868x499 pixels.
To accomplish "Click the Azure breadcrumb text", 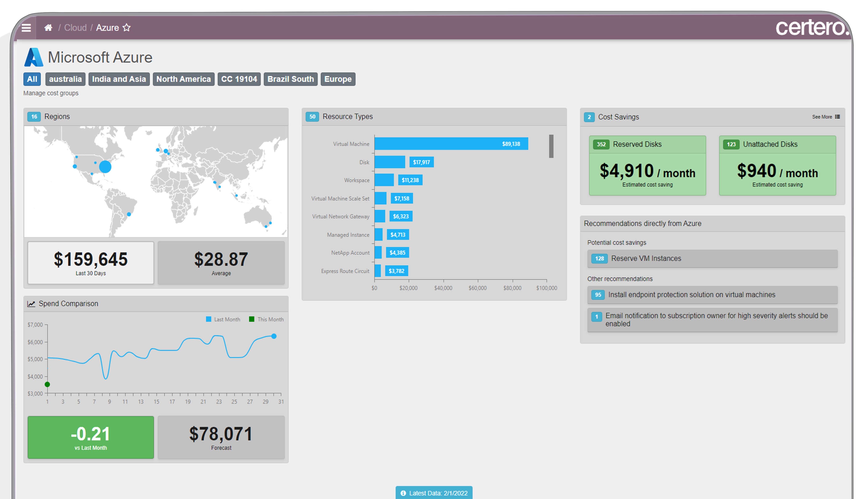I will pyautogui.click(x=108, y=28).
